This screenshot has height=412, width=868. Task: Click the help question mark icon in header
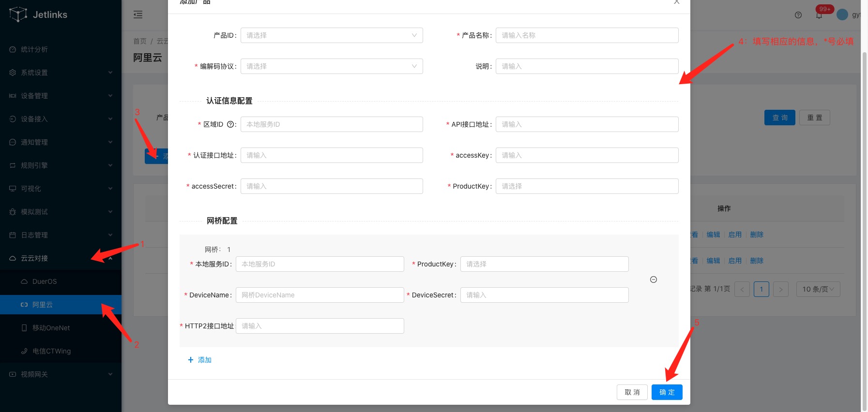798,15
